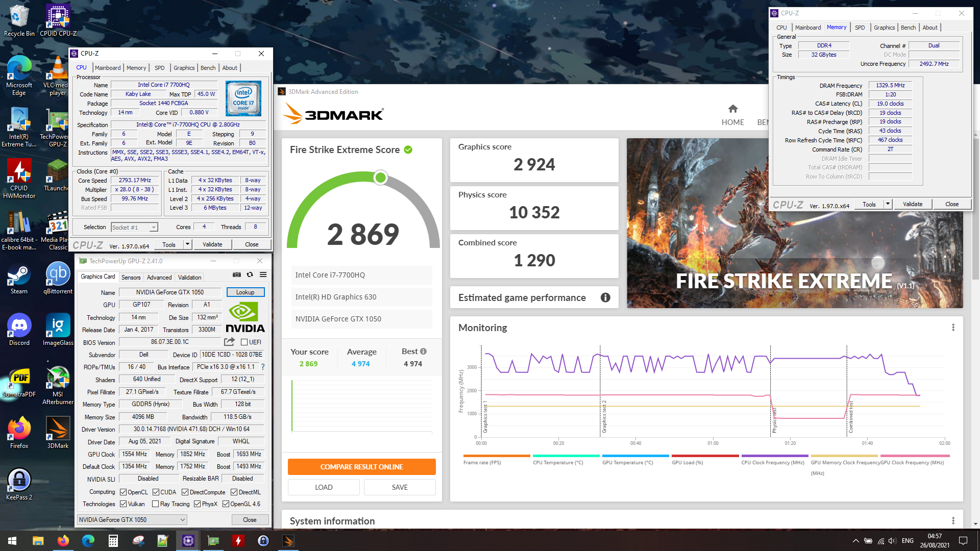The image size is (980, 551).
Task: Open the Advanced tab in GPU-Z
Action: click(159, 278)
